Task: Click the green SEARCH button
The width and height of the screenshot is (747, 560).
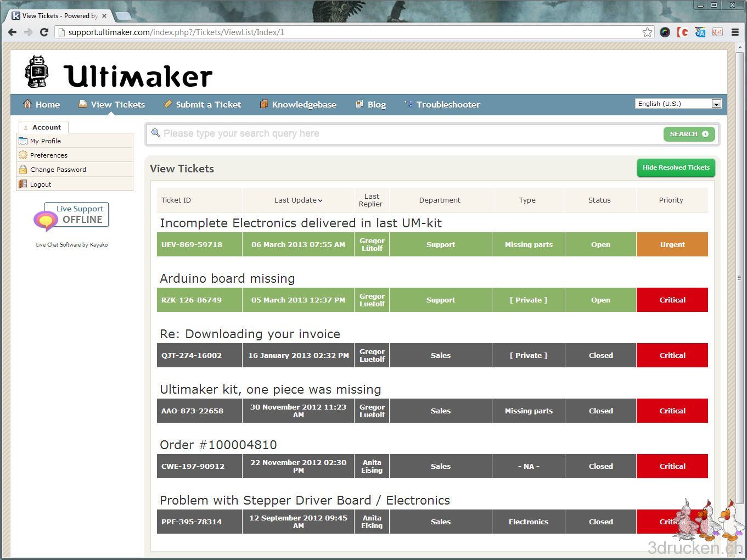Action: click(689, 134)
